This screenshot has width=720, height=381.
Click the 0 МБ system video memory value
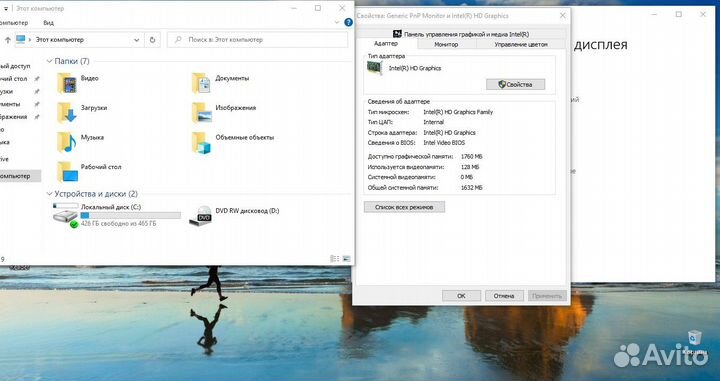click(467, 177)
